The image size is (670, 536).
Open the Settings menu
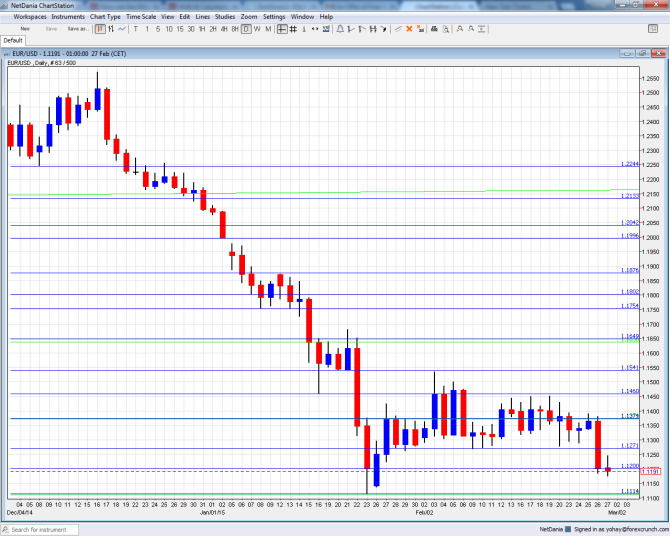[x=274, y=17]
